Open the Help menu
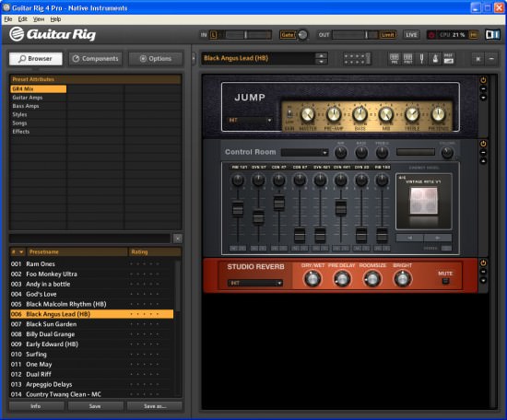 coord(55,19)
